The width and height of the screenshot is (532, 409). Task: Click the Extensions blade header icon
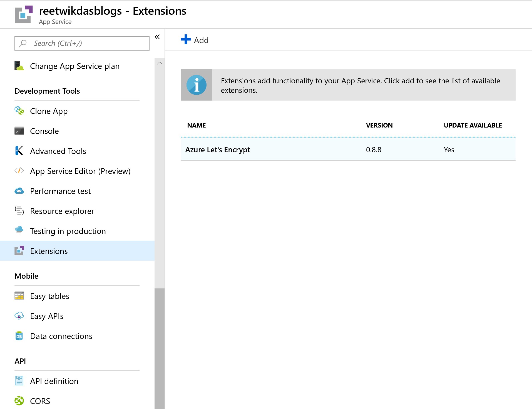24,14
